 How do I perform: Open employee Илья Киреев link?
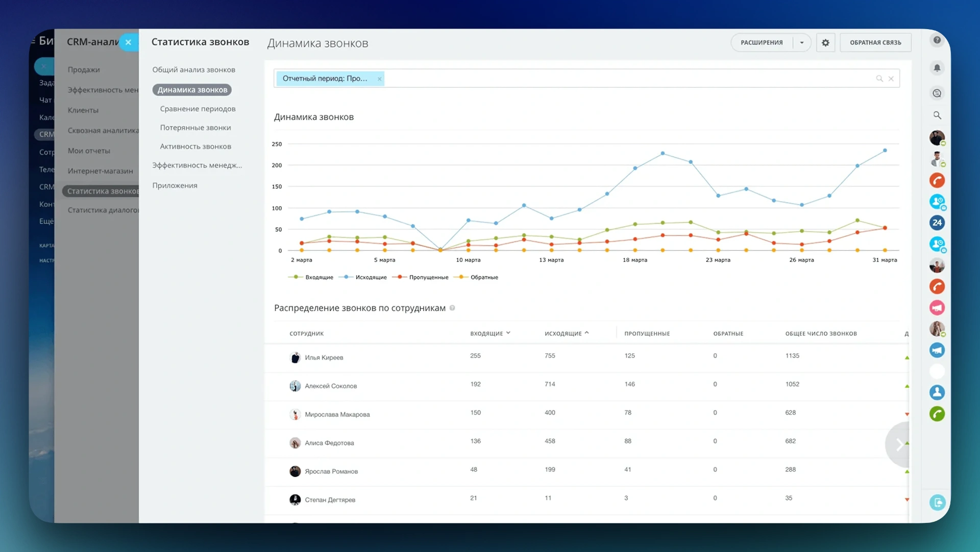pyautogui.click(x=324, y=357)
